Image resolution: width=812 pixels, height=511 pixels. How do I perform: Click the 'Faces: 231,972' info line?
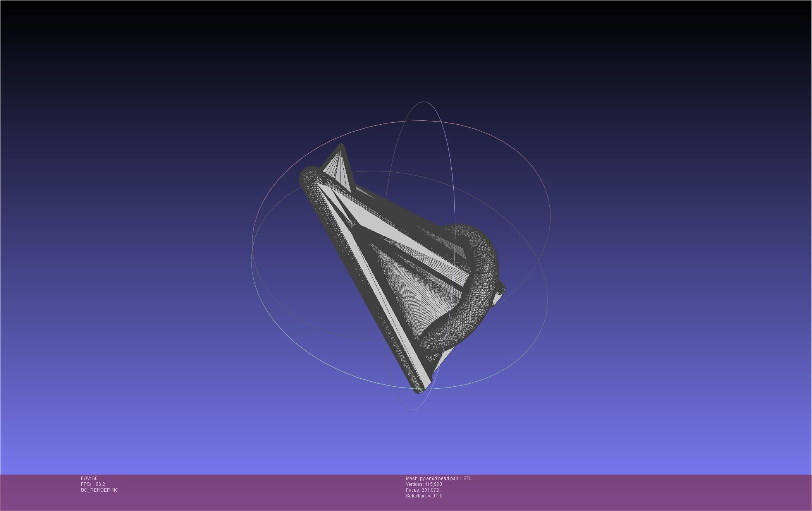(x=422, y=490)
